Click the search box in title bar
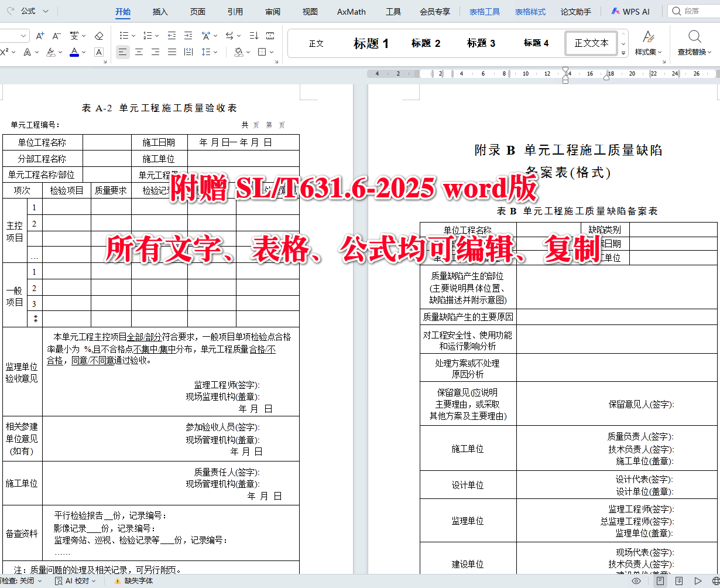 (x=694, y=11)
